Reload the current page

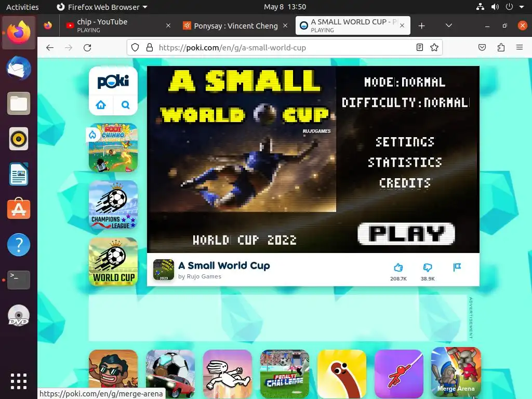point(87,47)
